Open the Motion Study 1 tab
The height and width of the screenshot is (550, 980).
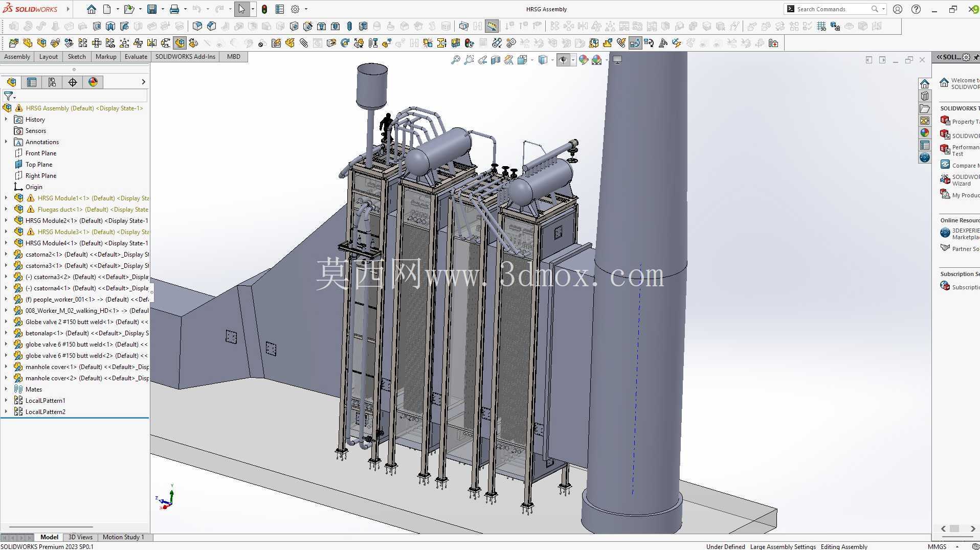(x=123, y=537)
